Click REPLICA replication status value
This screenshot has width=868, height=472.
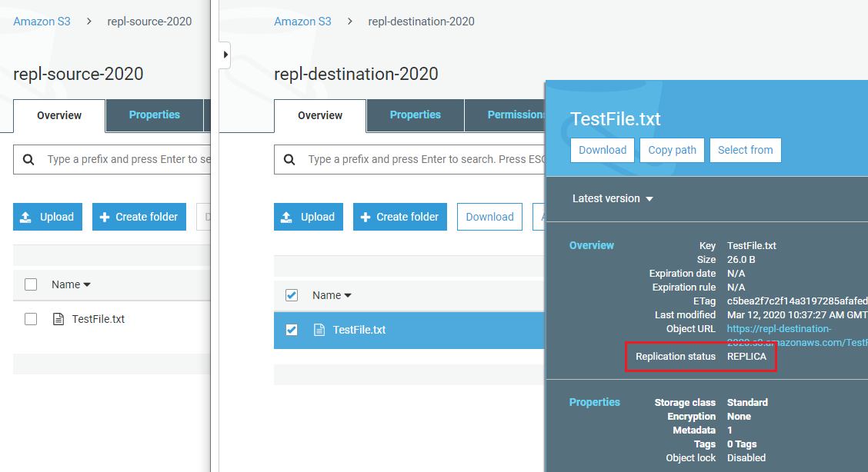click(746, 357)
